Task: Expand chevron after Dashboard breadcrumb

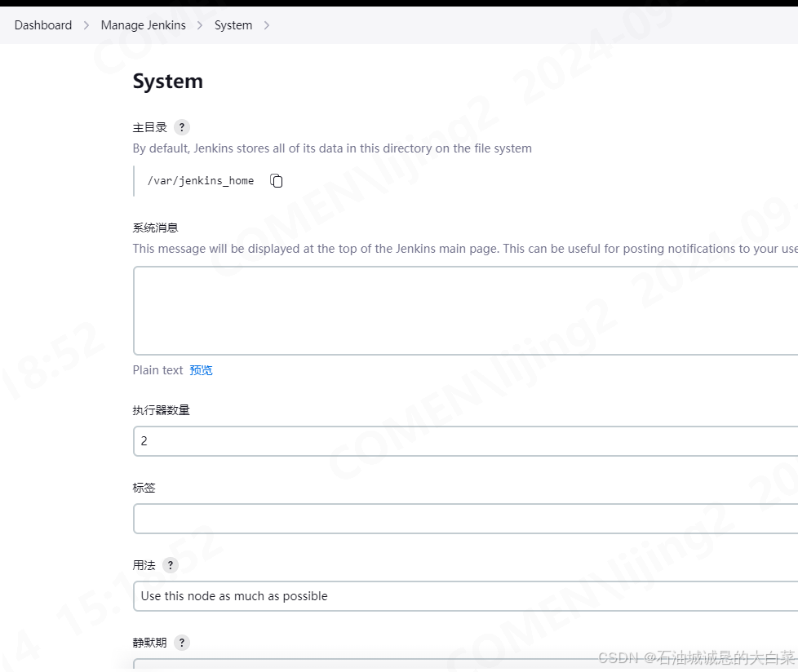Action: [86, 25]
